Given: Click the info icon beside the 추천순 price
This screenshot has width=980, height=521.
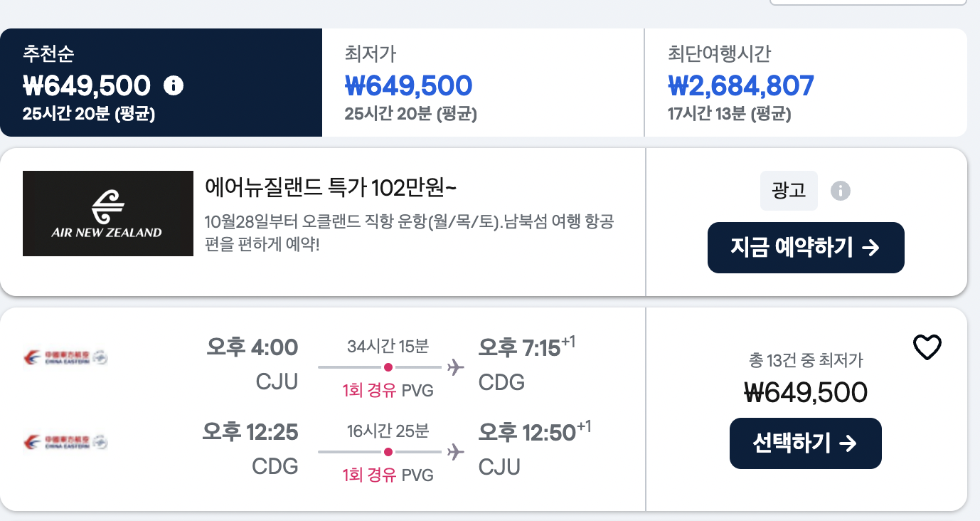Looking at the screenshot, I should tap(173, 85).
